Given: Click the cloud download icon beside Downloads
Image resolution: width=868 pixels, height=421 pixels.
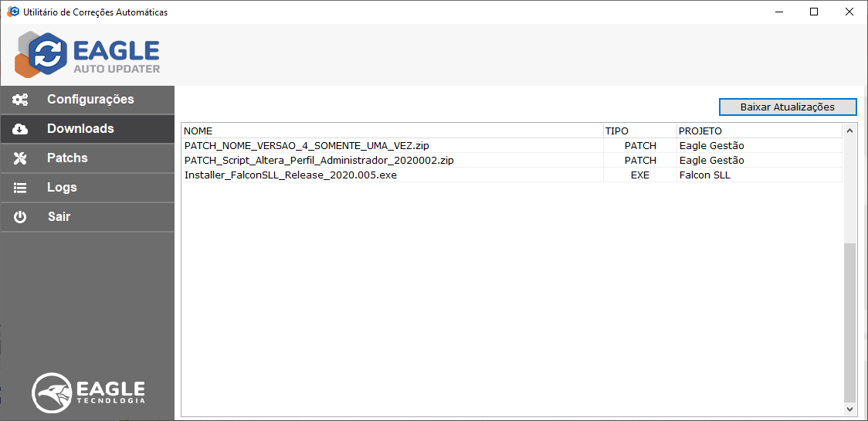Looking at the screenshot, I should [x=21, y=129].
